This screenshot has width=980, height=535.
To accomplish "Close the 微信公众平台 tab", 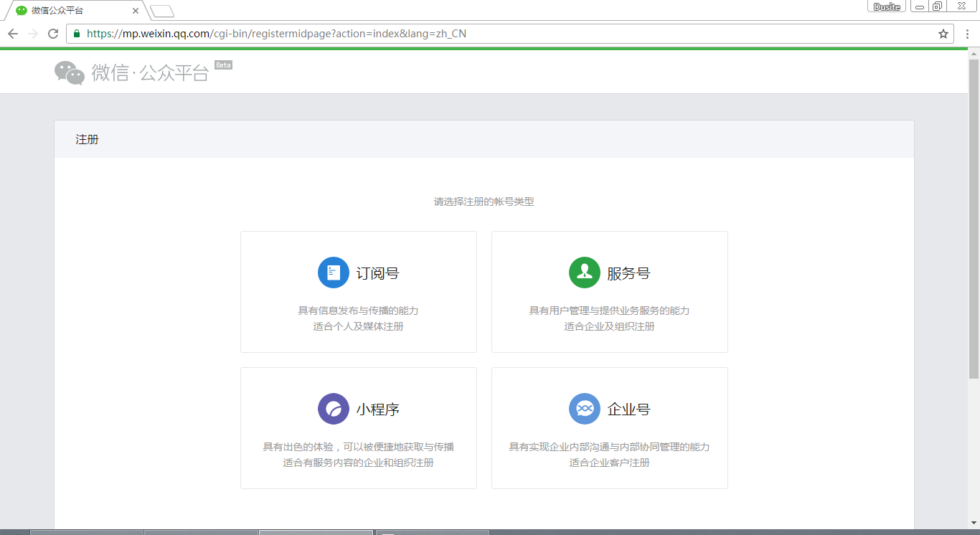I will point(136,11).
